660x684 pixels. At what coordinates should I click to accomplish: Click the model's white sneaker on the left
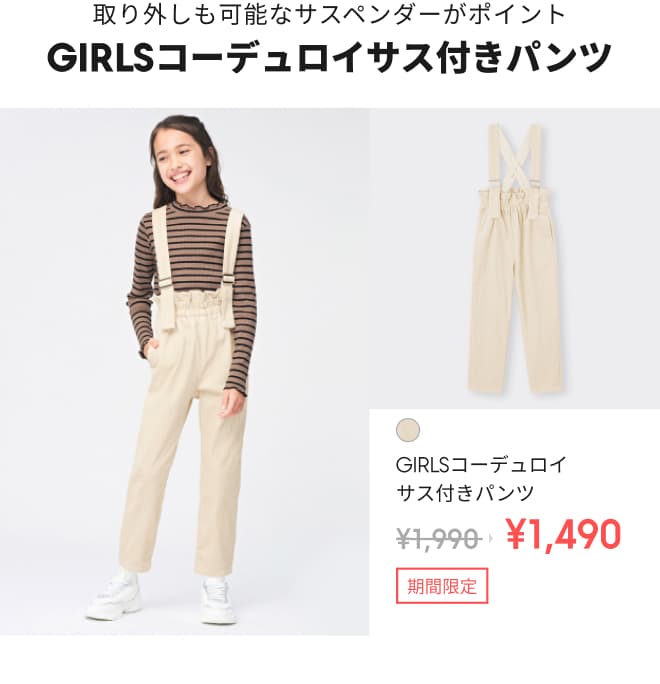pyautogui.click(x=114, y=595)
